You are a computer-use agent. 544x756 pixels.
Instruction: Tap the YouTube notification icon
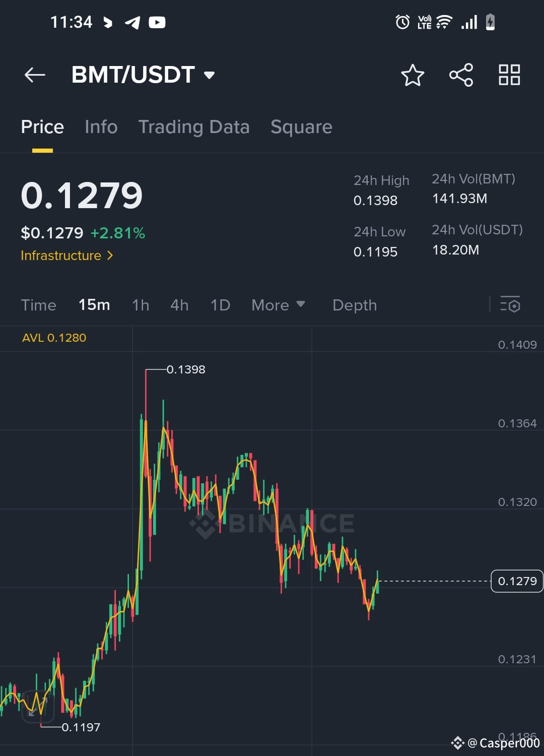point(157,22)
